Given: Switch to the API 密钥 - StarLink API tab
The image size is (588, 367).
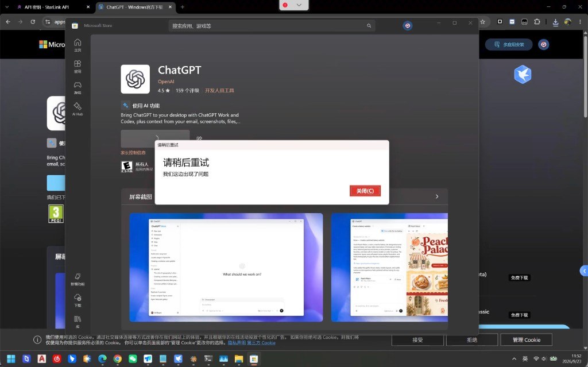Looking at the screenshot, I should (x=47, y=7).
